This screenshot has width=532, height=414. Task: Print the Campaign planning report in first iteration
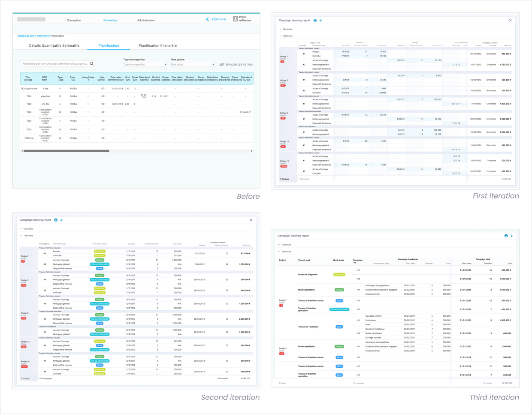[x=316, y=21]
